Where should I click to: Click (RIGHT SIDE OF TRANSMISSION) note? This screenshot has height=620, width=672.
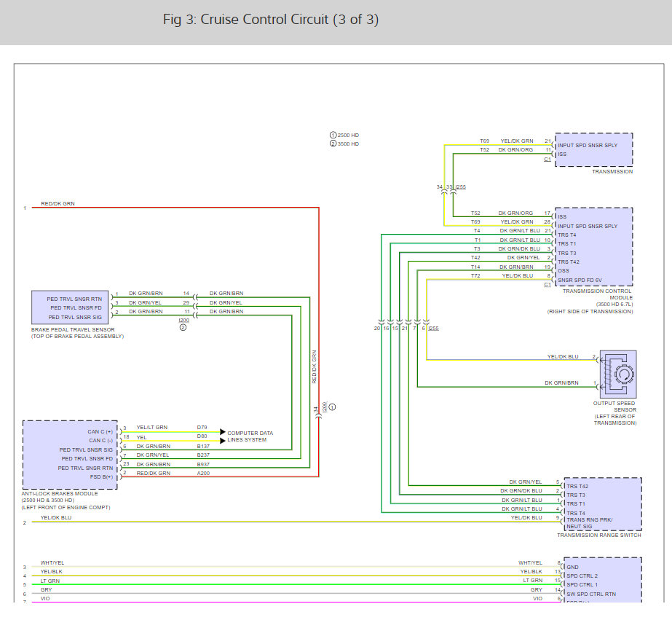(x=590, y=312)
